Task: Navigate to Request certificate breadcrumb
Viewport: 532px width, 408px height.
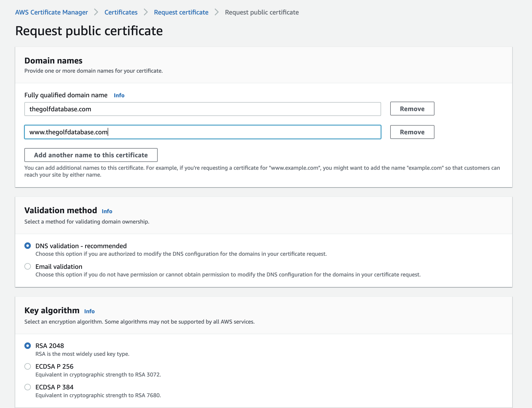Action: [181, 12]
